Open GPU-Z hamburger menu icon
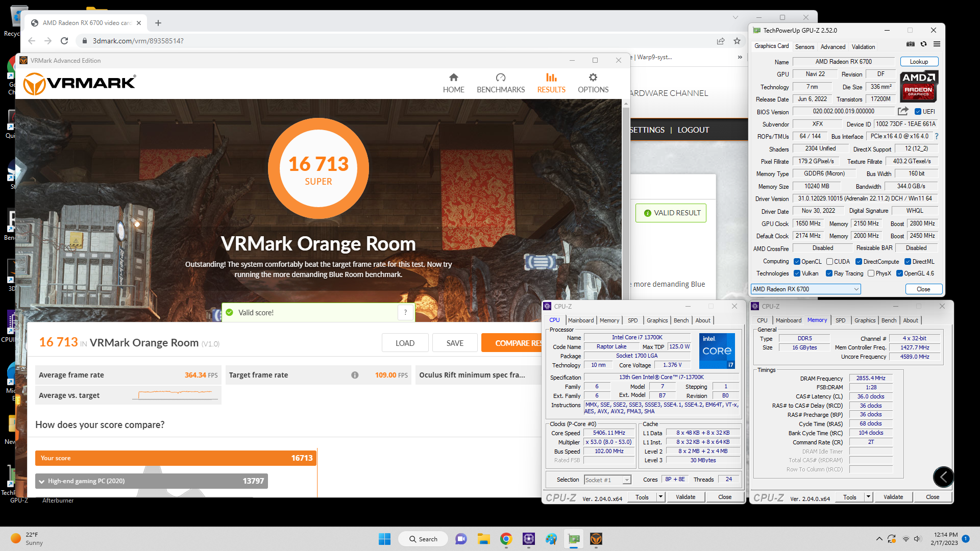The image size is (980, 551). (937, 44)
